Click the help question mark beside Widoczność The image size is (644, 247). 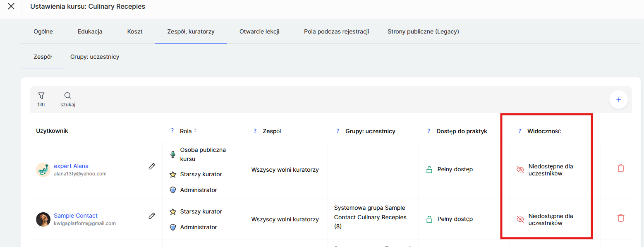tap(520, 131)
